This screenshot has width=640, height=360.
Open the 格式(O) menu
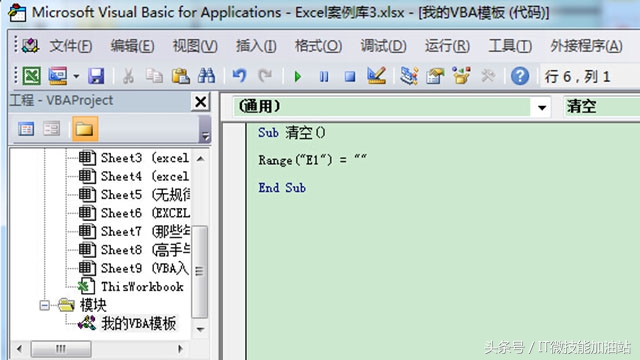(x=318, y=46)
